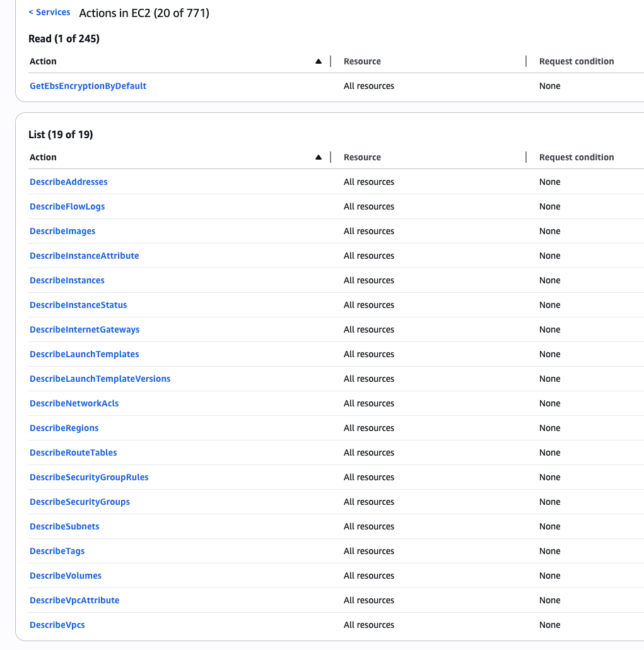The image size is (644, 650).
Task: Open the DescribeTags action
Action: [x=57, y=550]
